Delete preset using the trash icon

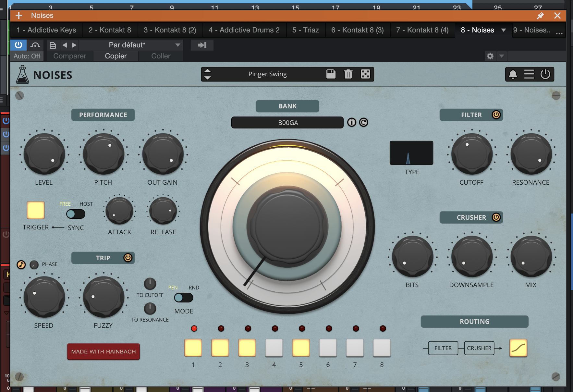[x=348, y=74]
